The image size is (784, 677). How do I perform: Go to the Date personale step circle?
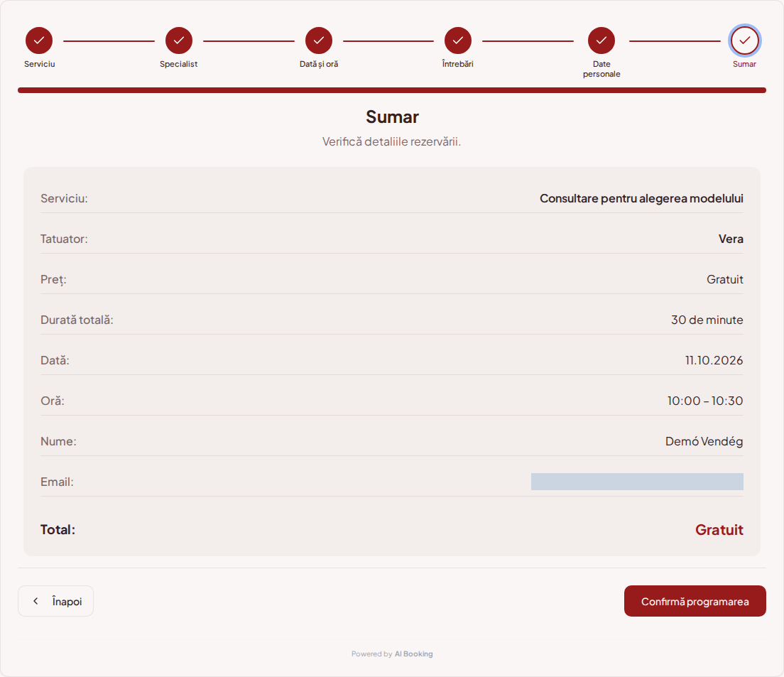pyautogui.click(x=601, y=40)
